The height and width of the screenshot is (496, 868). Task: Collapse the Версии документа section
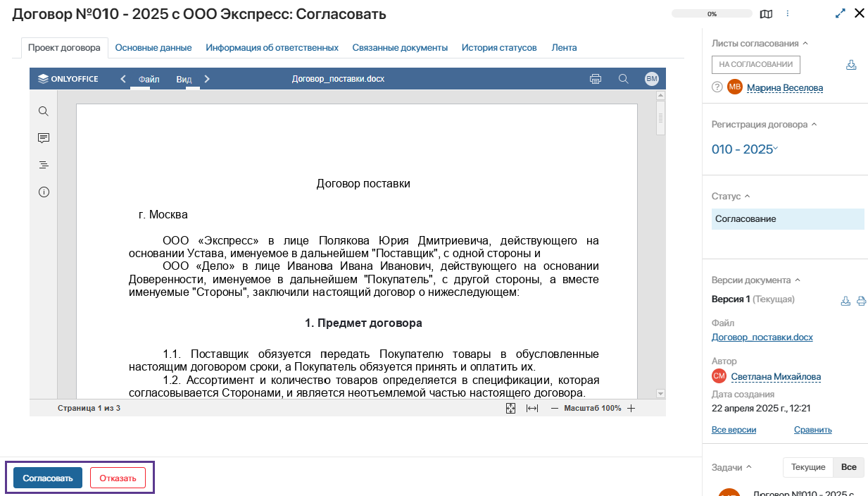coord(797,280)
